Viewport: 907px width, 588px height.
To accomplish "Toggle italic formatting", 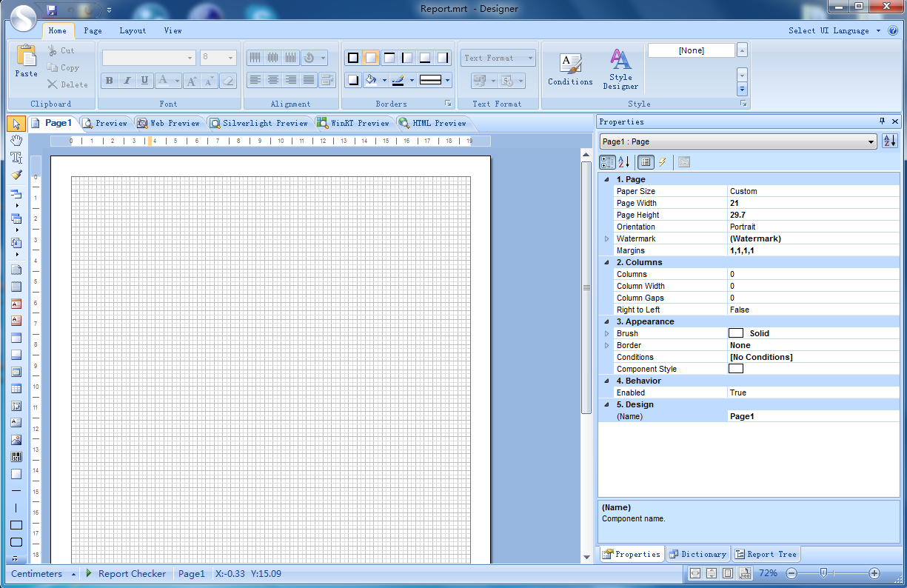I will pyautogui.click(x=127, y=81).
